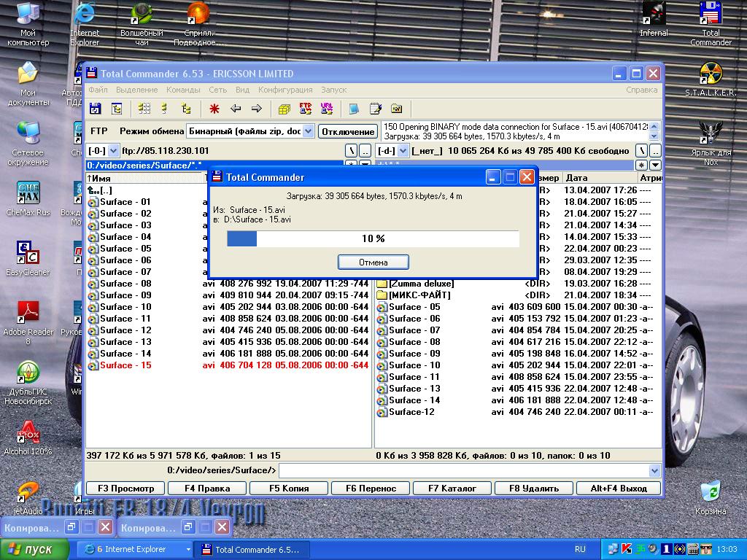Open the Adobe Reader 8 desktop icon

coord(28,323)
